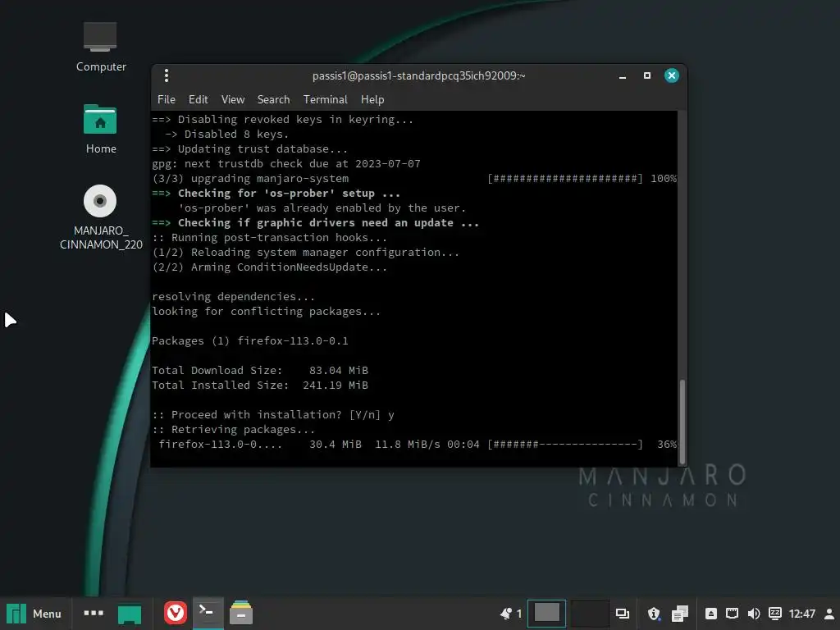The image size is (840, 630).
Task: Click the window quick-list icon
Action: tap(623, 614)
